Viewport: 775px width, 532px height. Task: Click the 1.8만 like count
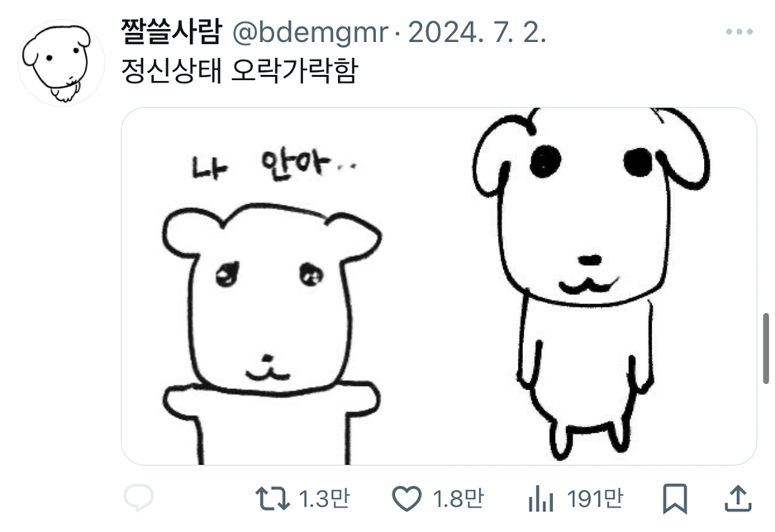459,498
